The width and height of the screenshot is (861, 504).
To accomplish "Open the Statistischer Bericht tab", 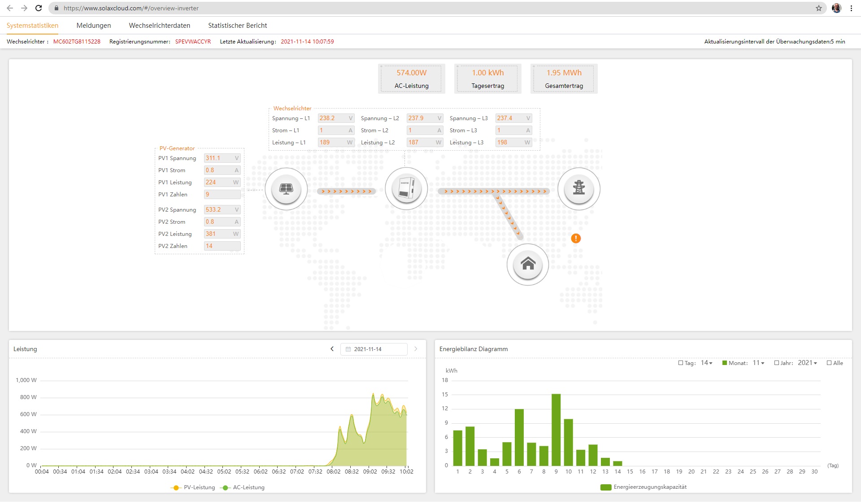I will tap(237, 26).
